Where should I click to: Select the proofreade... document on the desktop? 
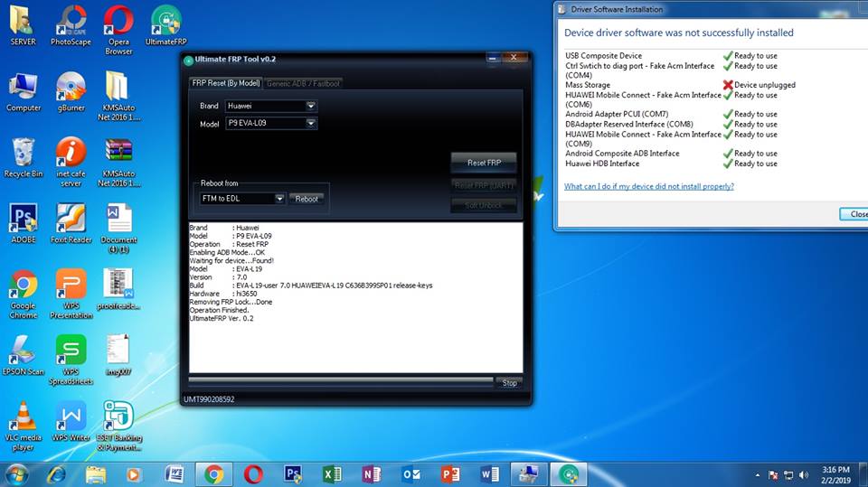coord(118,289)
